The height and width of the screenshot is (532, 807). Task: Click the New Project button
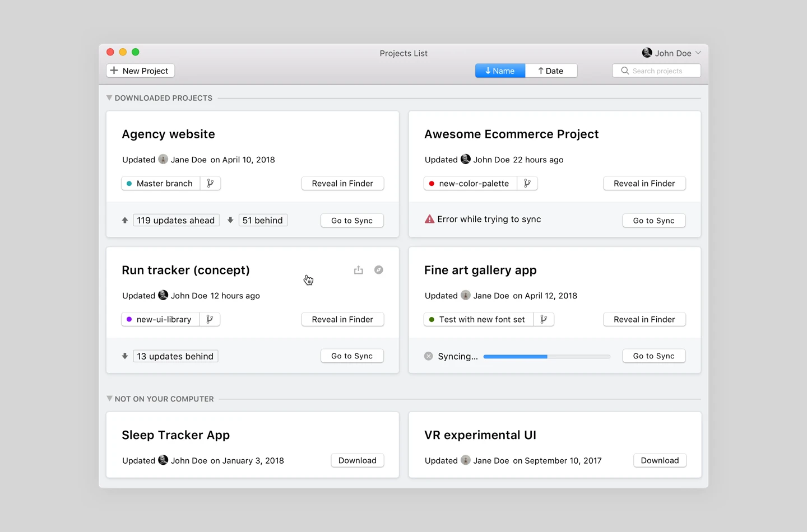point(140,71)
